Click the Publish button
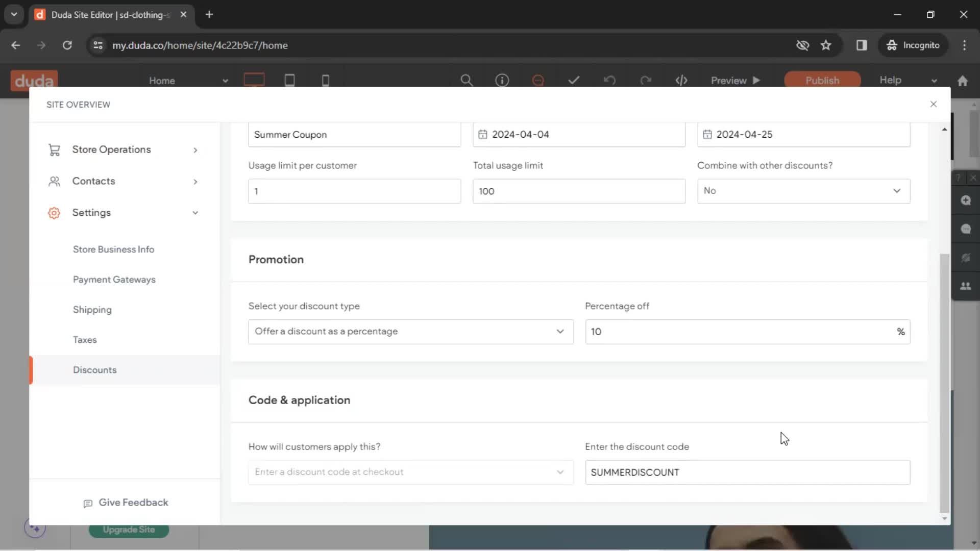The image size is (980, 551). coord(822,81)
